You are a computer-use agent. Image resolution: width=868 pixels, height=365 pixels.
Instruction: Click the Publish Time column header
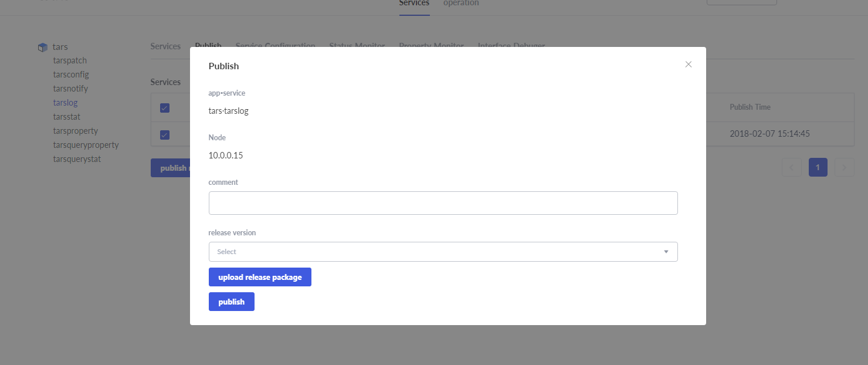750,107
